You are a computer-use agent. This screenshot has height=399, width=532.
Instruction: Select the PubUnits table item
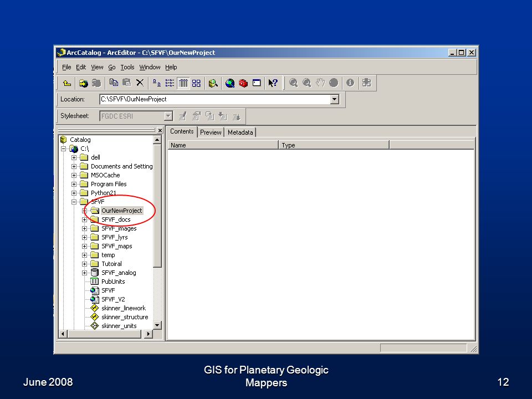pos(113,282)
